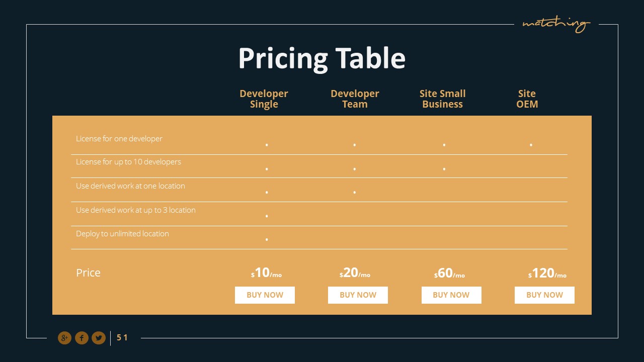Click the $10/mo price text
644x362 pixels.
click(266, 273)
